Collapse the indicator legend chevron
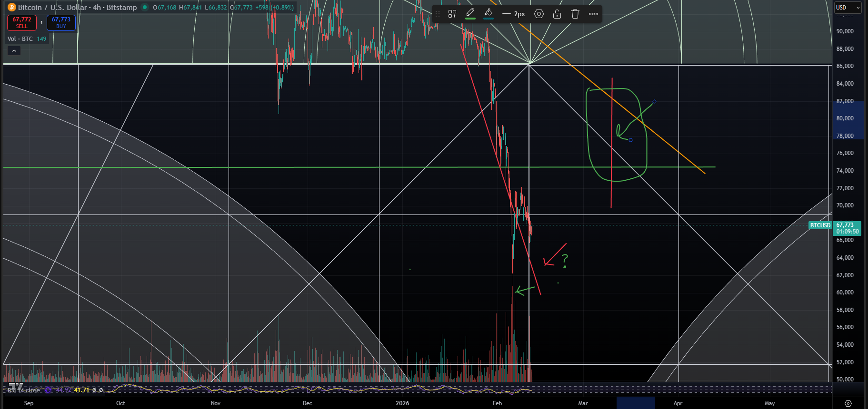 (14, 50)
